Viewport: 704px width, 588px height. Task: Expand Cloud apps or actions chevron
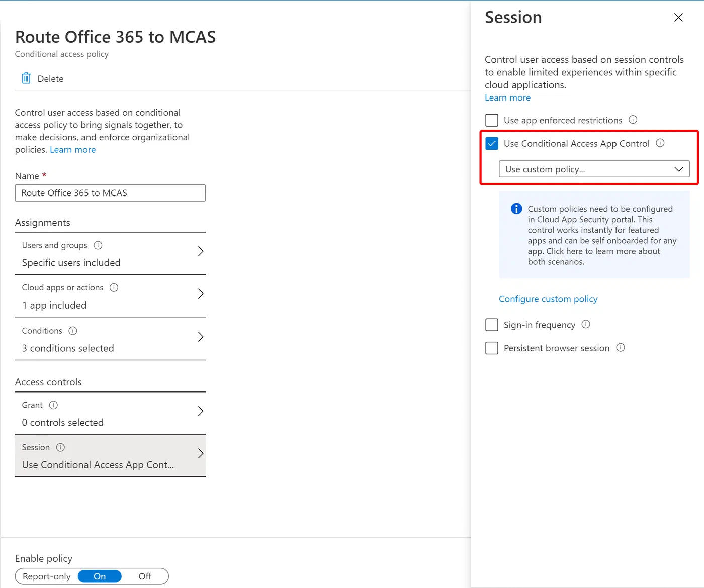201,293
